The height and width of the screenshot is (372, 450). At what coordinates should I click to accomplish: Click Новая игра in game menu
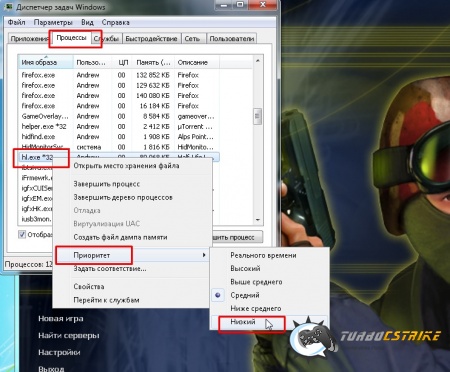click(x=61, y=319)
